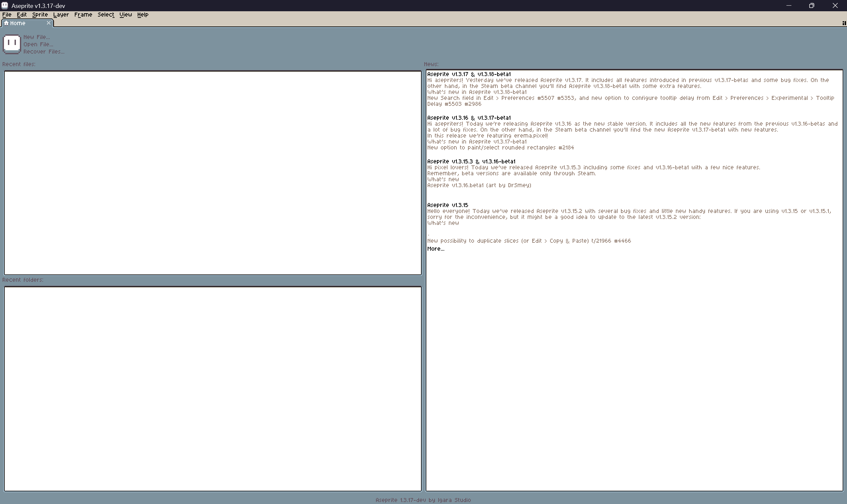Click the More... link under the news

436,249
